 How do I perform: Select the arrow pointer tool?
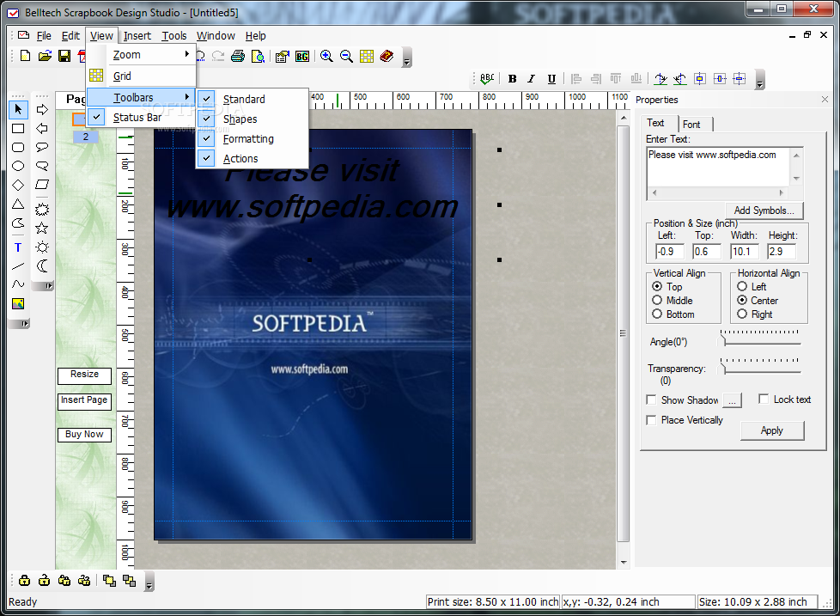pyautogui.click(x=18, y=109)
